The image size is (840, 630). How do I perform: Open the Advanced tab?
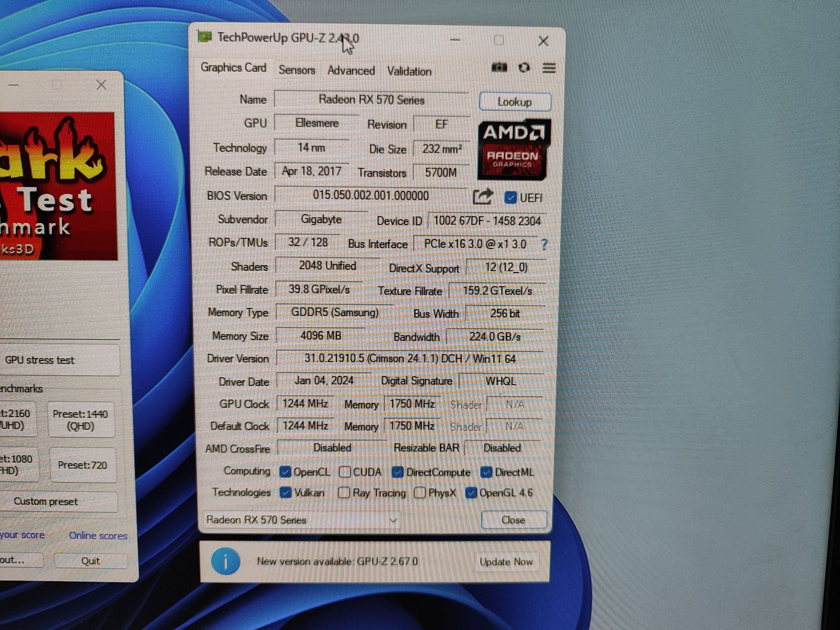pyautogui.click(x=351, y=71)
